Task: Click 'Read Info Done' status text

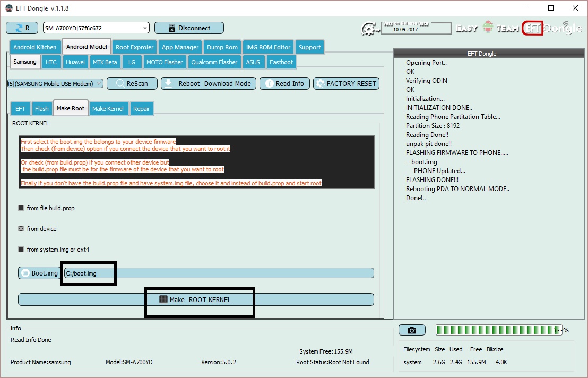Action: [31, 340]
